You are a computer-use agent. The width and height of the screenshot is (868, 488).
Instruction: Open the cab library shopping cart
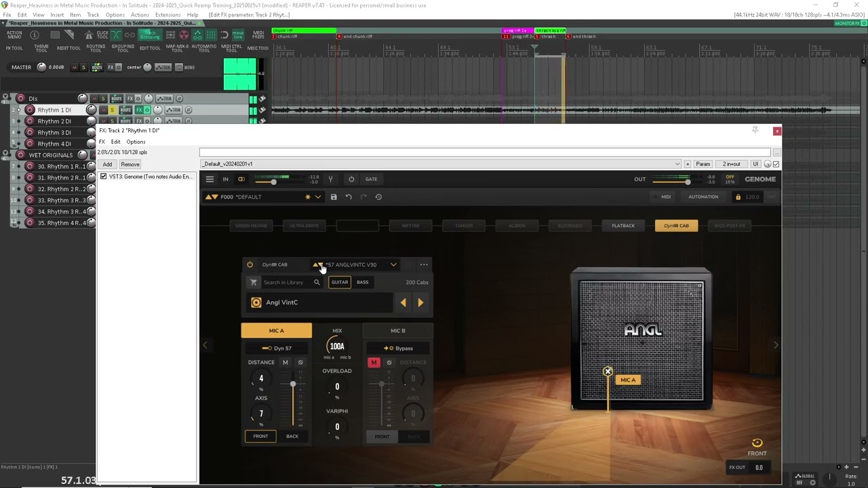pyautogui.click(x=254, y=283)
